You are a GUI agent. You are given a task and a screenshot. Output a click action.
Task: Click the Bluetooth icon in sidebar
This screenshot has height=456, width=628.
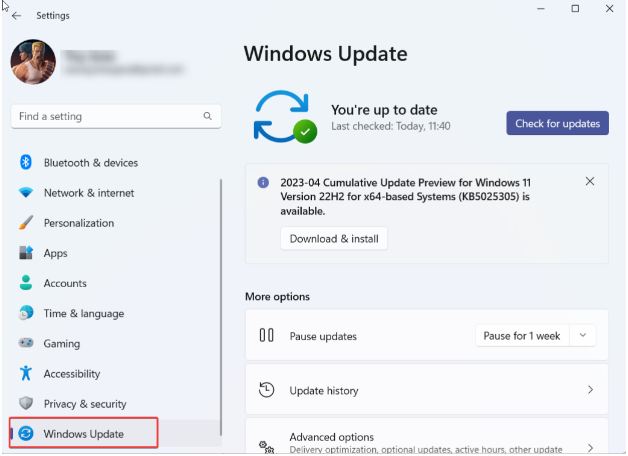pyautogui.click(x=26, y=162)
